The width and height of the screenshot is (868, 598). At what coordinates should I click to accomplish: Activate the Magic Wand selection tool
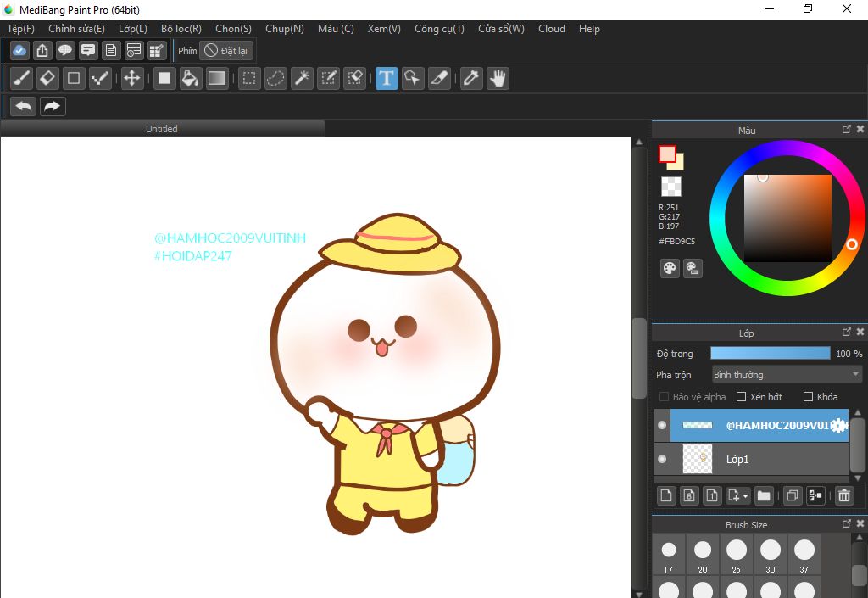(302, 79)
